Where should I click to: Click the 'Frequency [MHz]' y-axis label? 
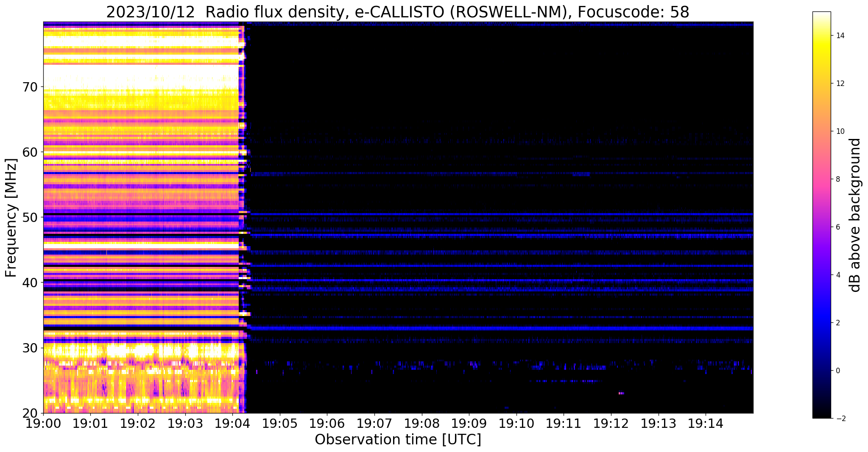point(11,218)
